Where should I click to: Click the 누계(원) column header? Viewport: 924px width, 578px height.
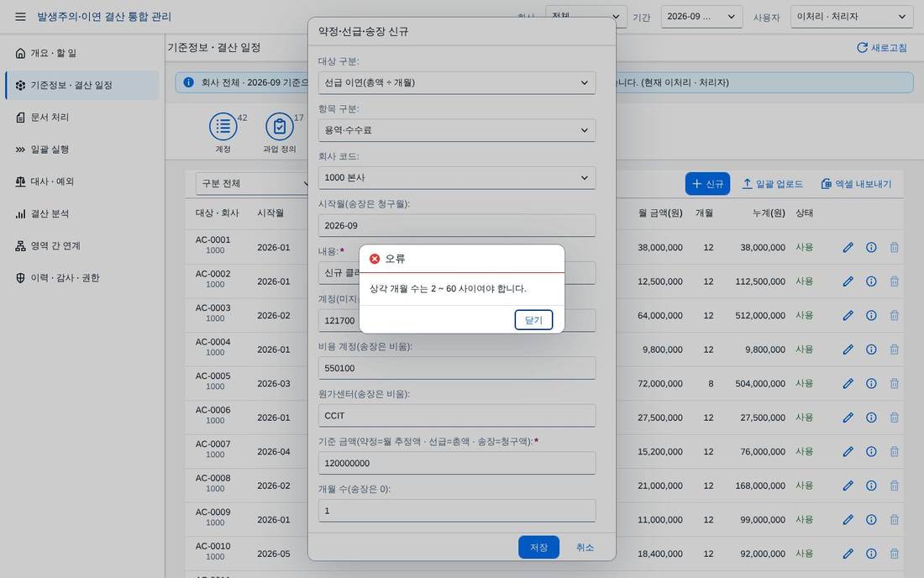[x=769, y=213]
